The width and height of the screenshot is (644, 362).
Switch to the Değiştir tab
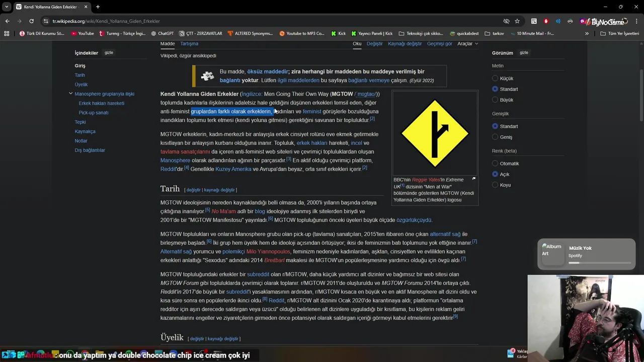pyautogui.click(x=375, y=44)
